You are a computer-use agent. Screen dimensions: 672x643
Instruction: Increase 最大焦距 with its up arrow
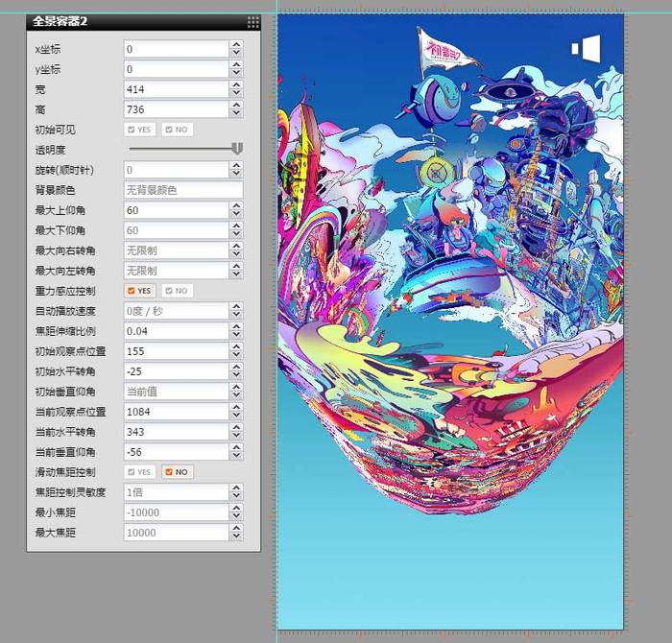coord(236,528)
